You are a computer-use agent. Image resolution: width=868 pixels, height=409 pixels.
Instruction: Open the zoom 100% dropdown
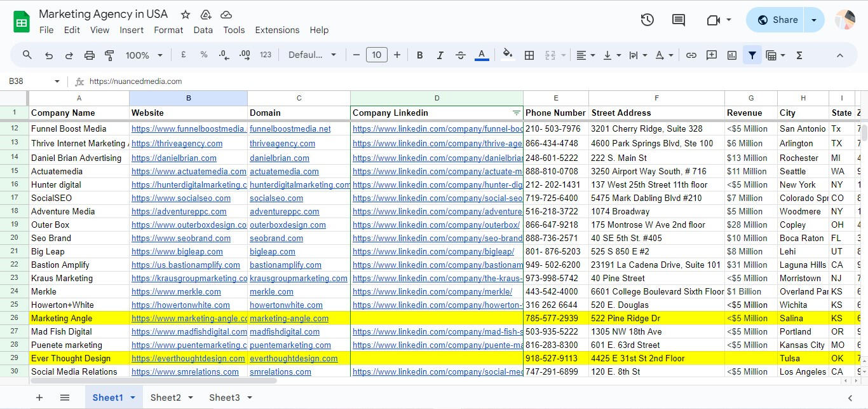coord(144,55)
